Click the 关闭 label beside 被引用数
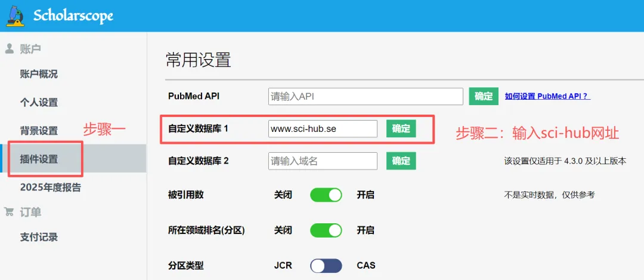Viewport: 644px width, 280px height. [x=283, y=195]
